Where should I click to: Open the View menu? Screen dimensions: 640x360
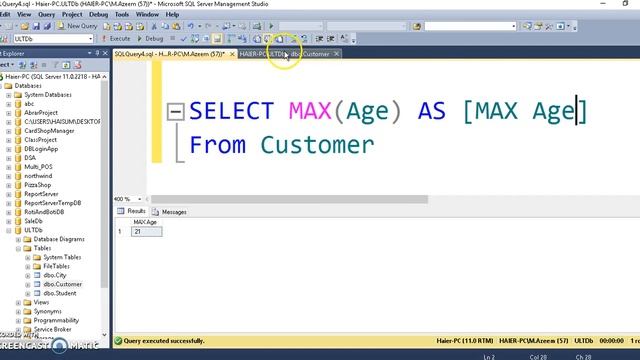tap(24, 14)
